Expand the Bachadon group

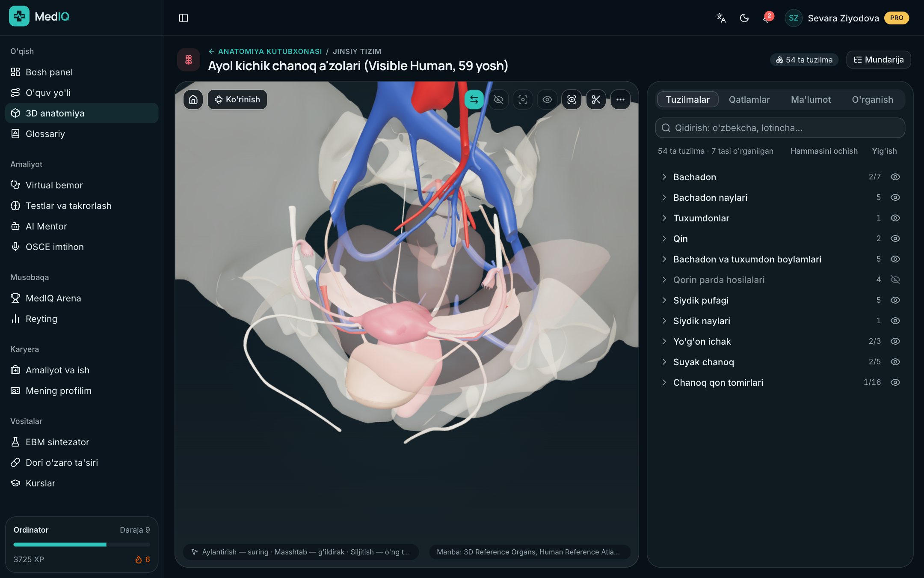(664, 177)
